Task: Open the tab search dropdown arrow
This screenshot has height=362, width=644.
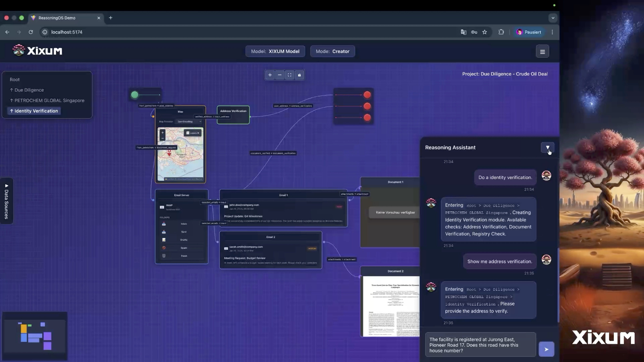Action: 553,18
